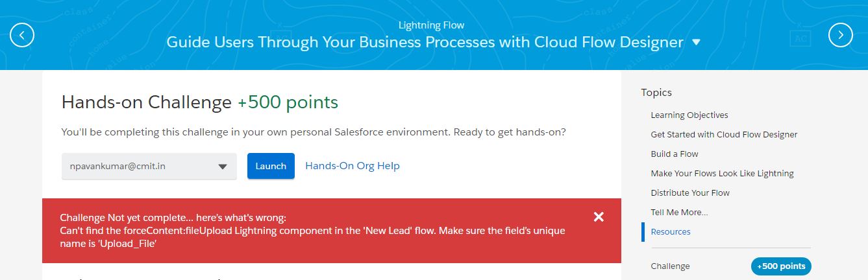Screen dimensions: 868x280
Task: Open Tell Me More topic
Action: 679,213
